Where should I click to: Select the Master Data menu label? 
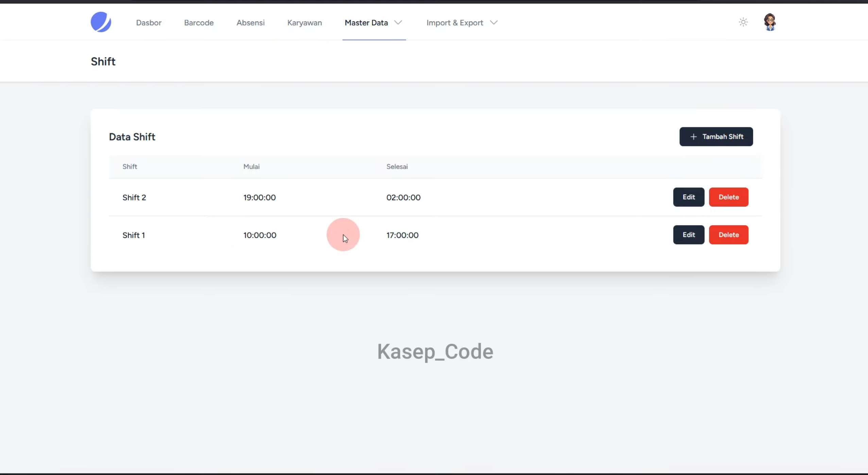[366, 23]
